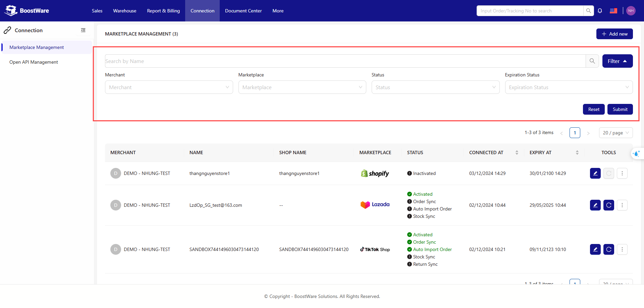Screen dimensions: 644x308
Task: Click the Shopify marketplace logo
Action: point(375,173)
